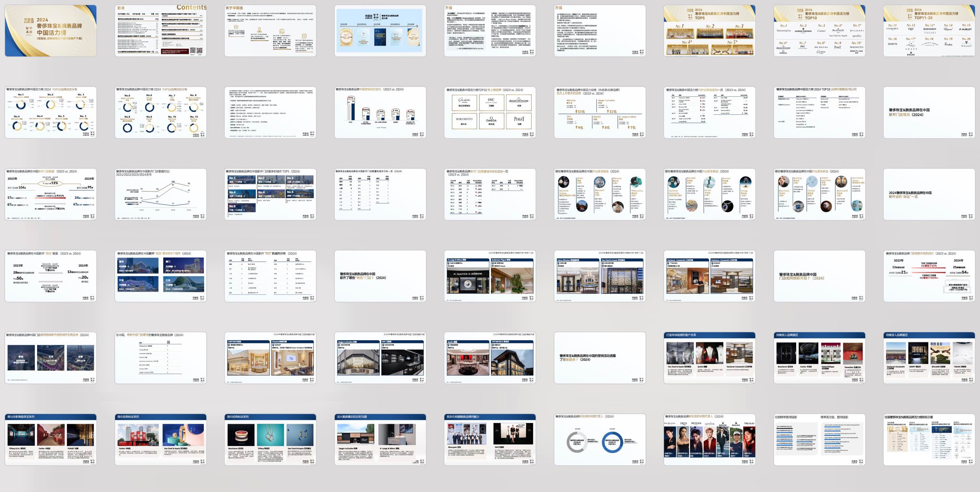The image size is (980, 492).
Task: Open the 关于华丽志 slide thumbnail
Action: point(270,30)
